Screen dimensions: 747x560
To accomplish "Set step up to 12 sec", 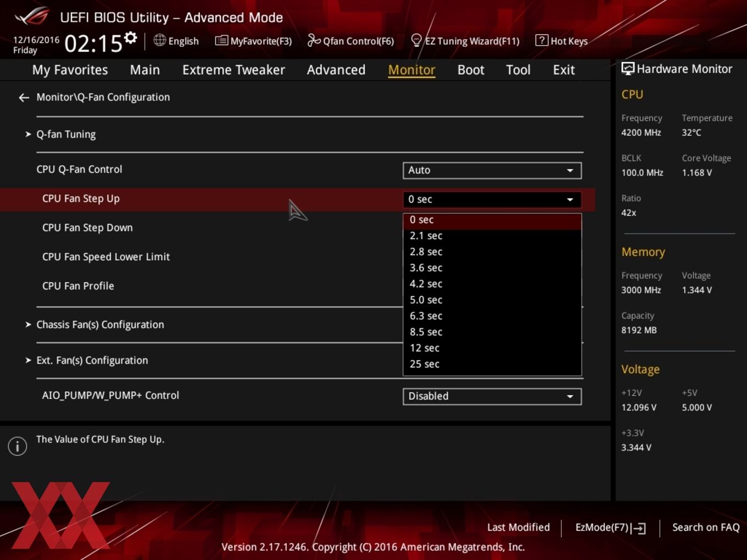I will point(492,348).
